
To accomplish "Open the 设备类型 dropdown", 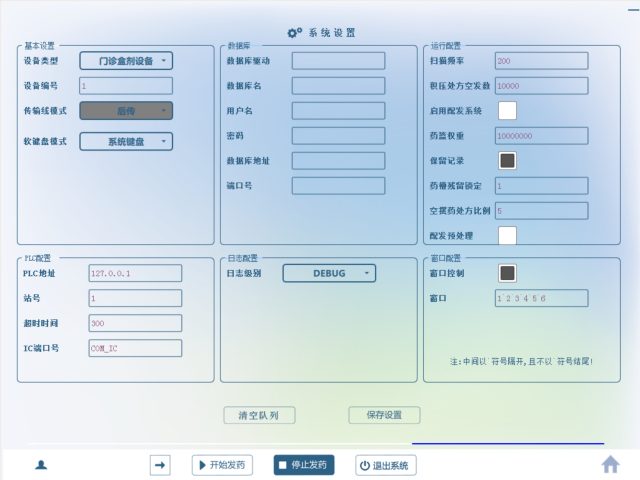I will (126, 61).
